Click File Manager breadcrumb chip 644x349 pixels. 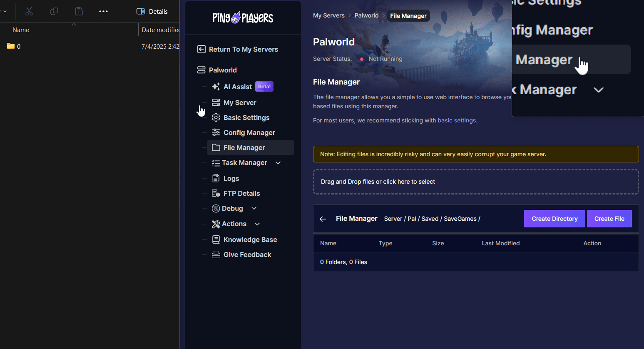[x=408, y=16]
